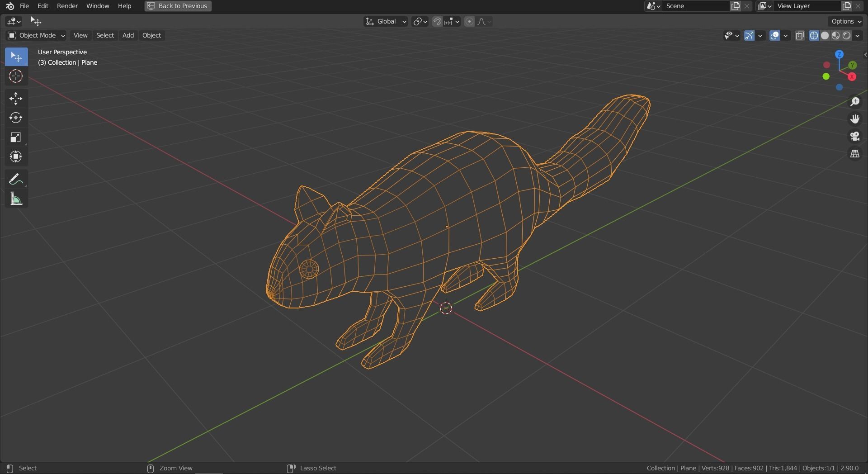Viewport: 868px width, 474px height.
Task: Open the snapping options dropdown
Action: 452,21
